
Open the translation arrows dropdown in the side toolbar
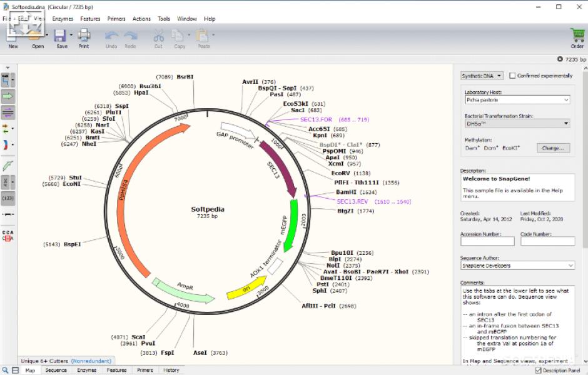(x=13, y=129)
